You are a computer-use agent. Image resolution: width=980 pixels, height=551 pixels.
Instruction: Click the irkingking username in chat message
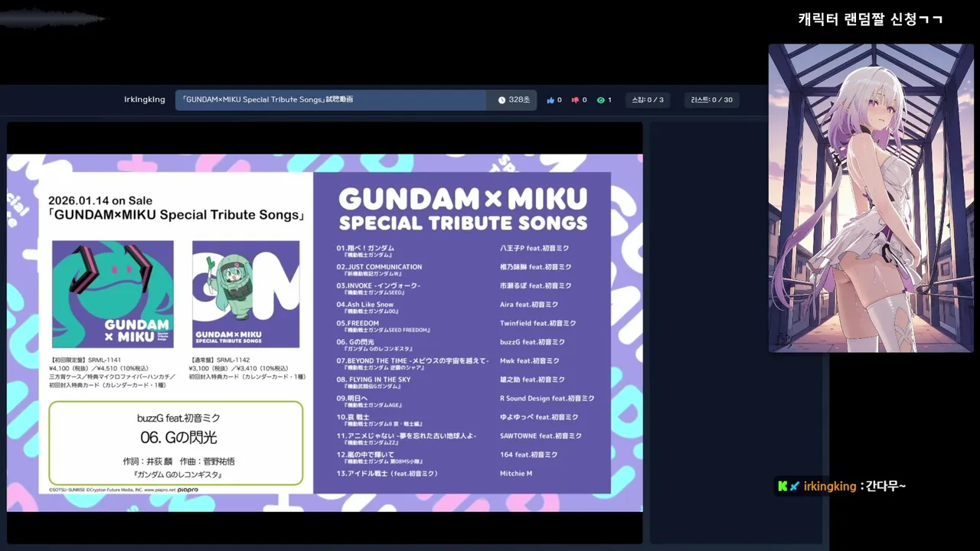pos(830,487)
